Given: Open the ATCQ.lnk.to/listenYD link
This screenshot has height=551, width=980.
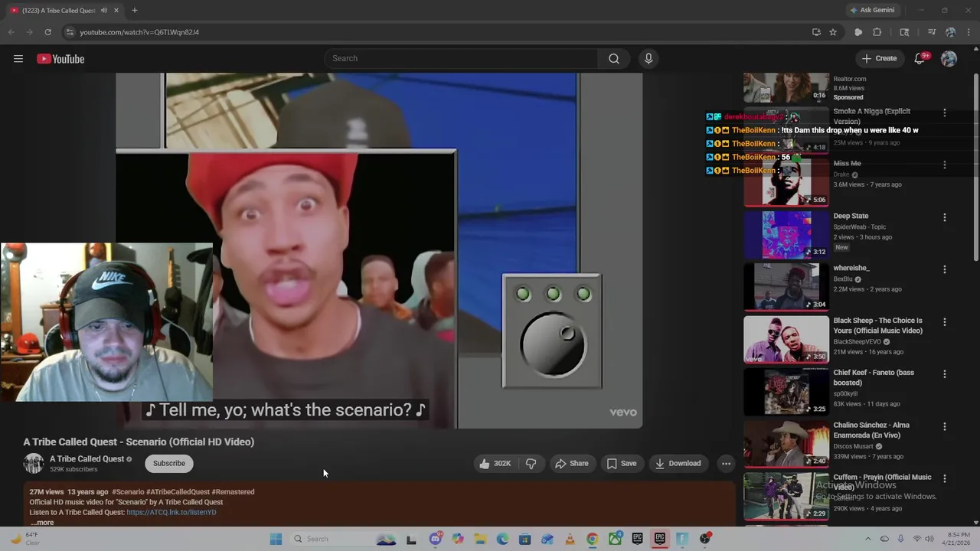Looking at the screenshot, I should pyautogui.click(x=171, y=512).
